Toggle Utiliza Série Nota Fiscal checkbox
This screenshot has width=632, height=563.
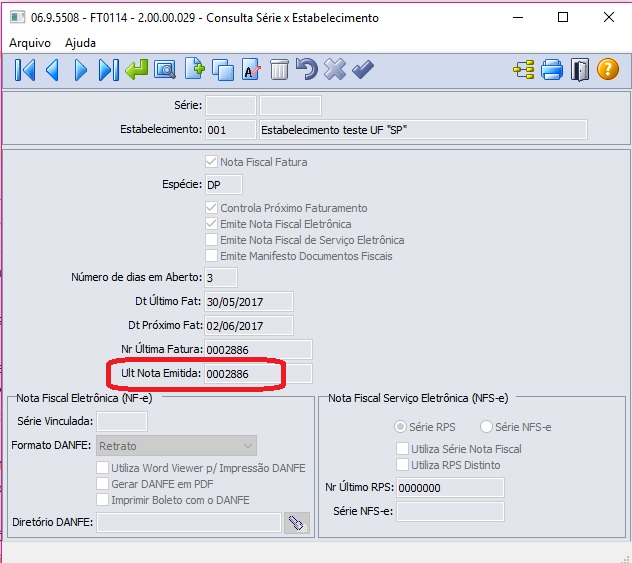(402, 449)
